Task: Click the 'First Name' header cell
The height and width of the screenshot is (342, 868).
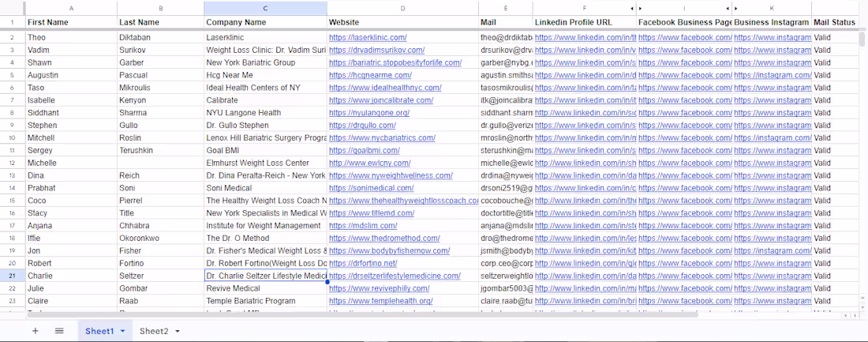Action: tap(71, 22)
